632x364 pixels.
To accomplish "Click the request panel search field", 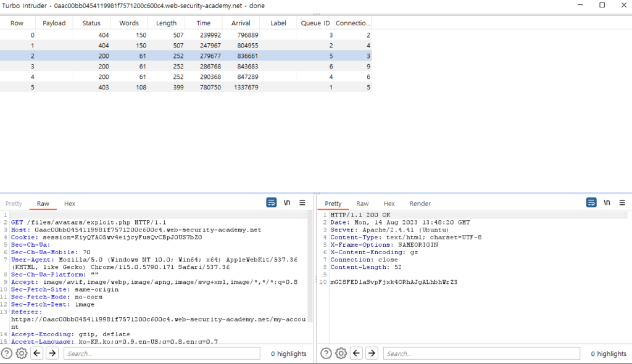I will 162,354.
